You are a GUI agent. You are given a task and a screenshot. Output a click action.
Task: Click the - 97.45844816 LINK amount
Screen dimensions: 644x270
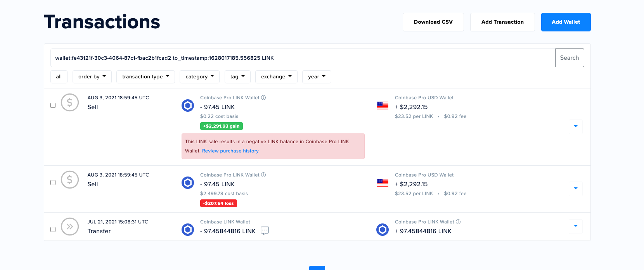click(228, 231)
